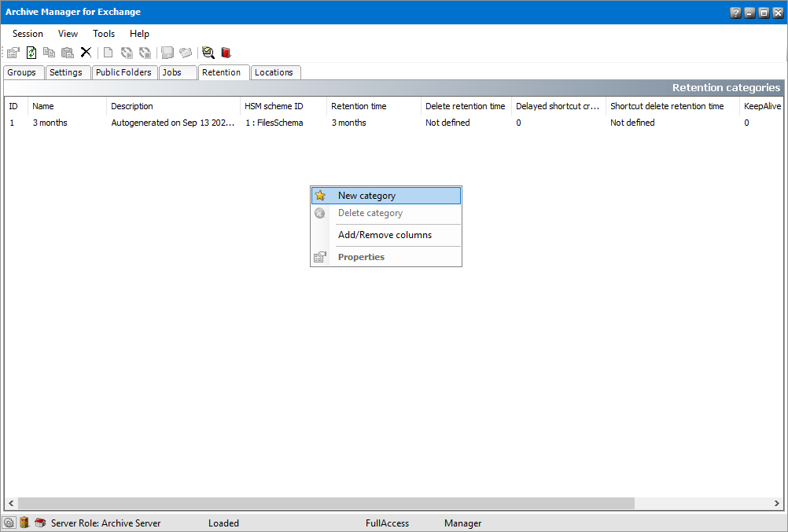Click the 'Autogenerated on Sep 13 202...' description cell
This screenshot has width=788, height=532.
[x=173, y=123]
